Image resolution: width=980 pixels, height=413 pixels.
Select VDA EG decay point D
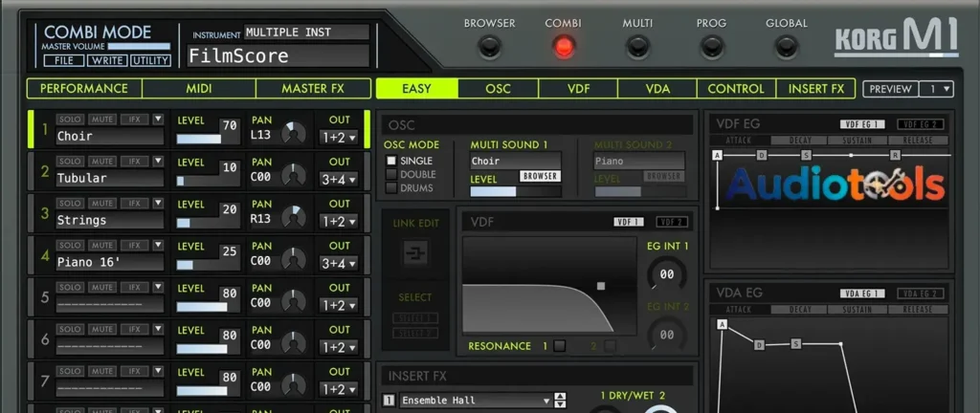coord(759,345)
